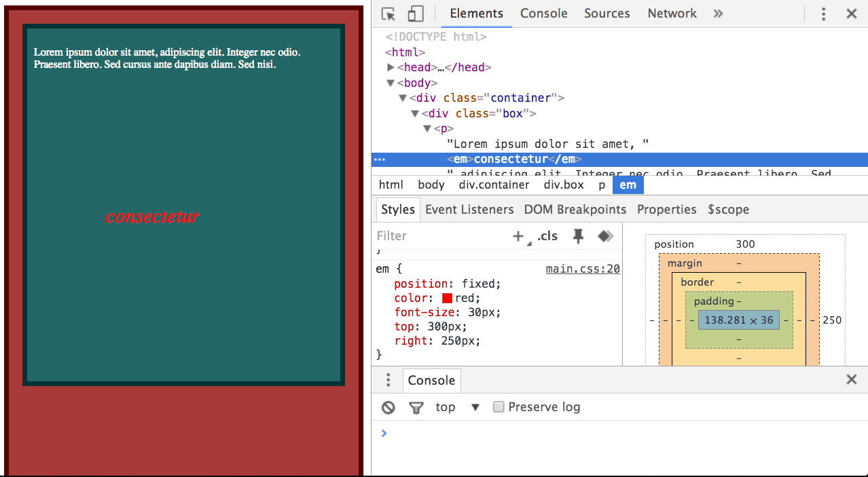Open the Network tab
The height and width of the screenshot is (477, 868).
point(672,14)
